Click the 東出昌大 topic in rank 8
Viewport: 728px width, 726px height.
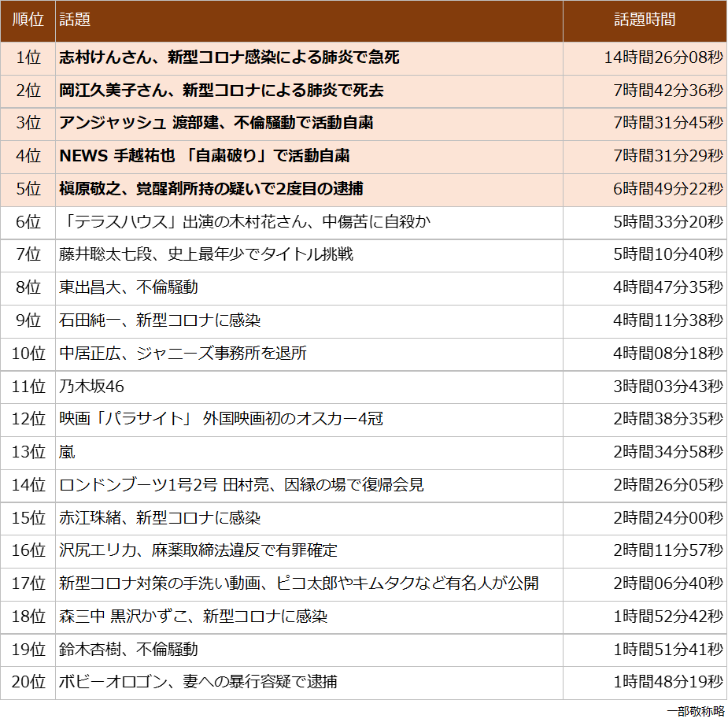[x=128, y=287]
